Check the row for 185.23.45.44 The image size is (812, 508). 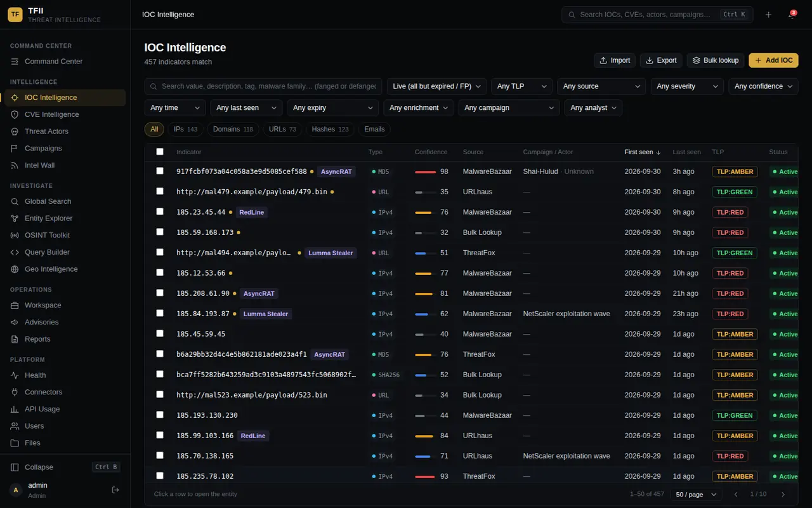pyautogui.click(x=160, y=212)
